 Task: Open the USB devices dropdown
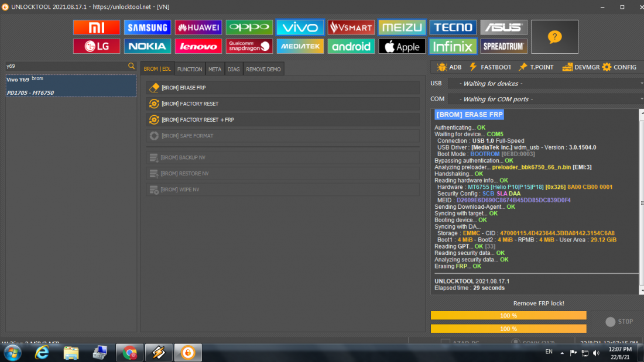[x=546, y=83]
